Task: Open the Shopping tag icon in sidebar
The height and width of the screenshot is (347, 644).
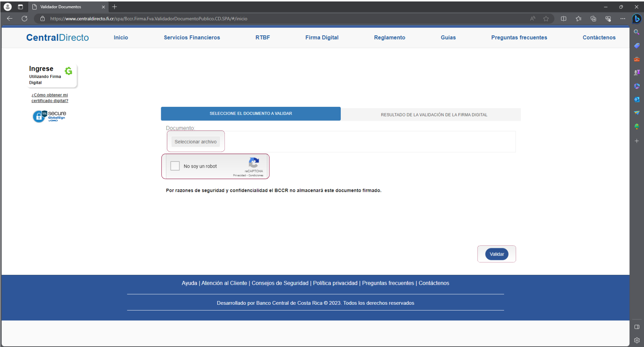Action: pos(637,46)
